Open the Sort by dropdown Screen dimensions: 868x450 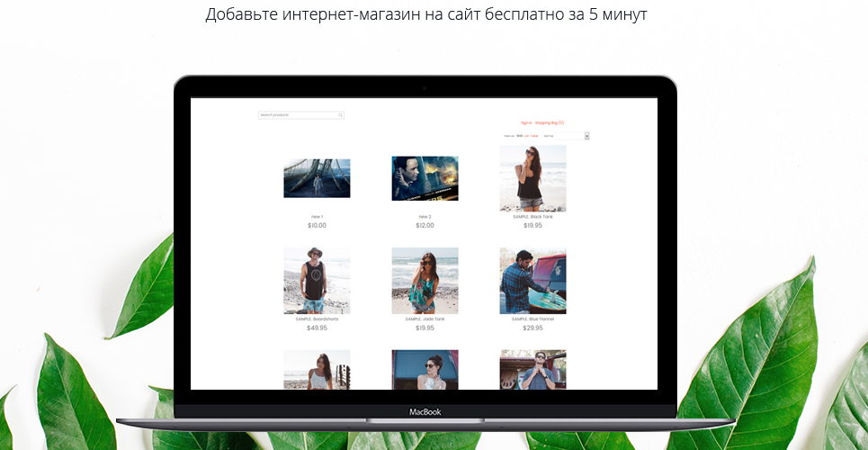pyautogui.click(x=572, y=136)
